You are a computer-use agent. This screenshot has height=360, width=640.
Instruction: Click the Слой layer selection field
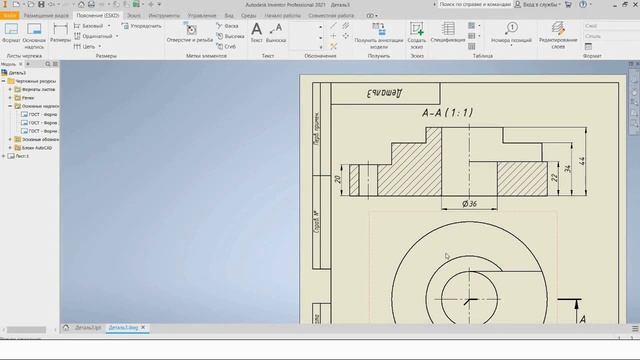click(611, 26)
